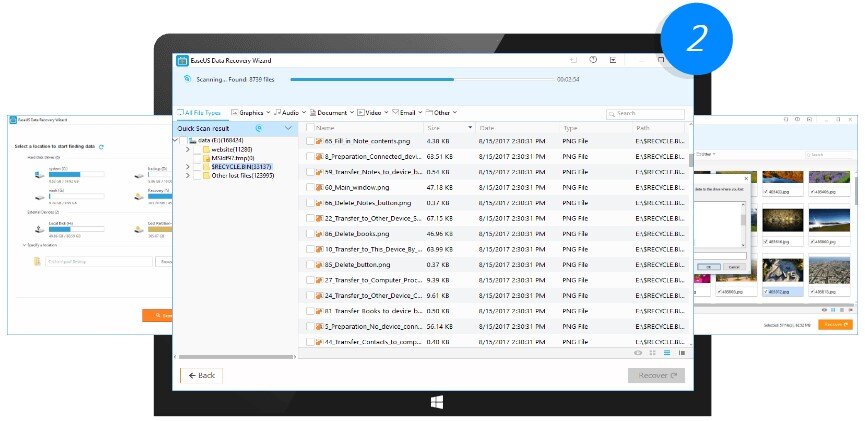This screenshot has width=865, height=421.
Task: Click the rescan icon in Quick Scan result header
Action: (259, 129)
